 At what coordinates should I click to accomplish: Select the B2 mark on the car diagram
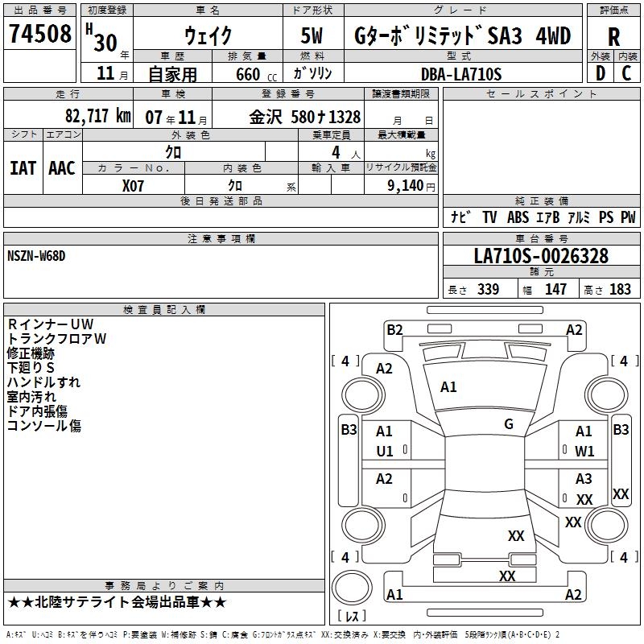pos(394,329)
